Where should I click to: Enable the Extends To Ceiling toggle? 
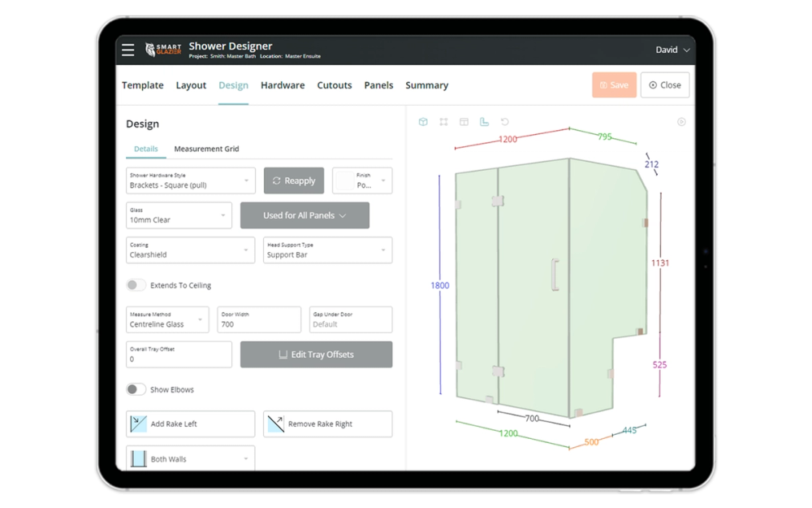click(x=136, y=285)
